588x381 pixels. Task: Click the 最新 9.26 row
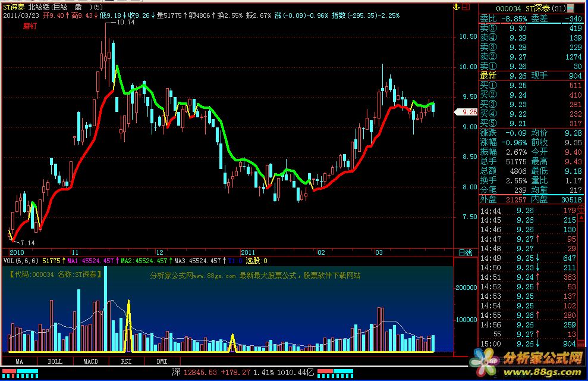click(x=530, y=76)
